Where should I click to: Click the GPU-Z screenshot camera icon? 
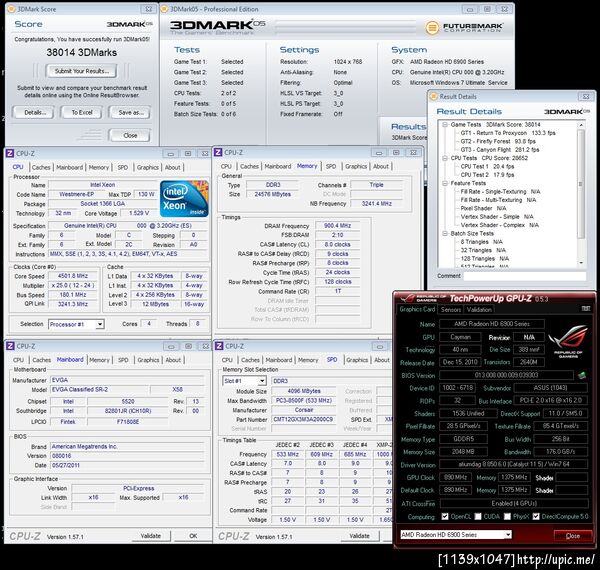coord(585,309)
